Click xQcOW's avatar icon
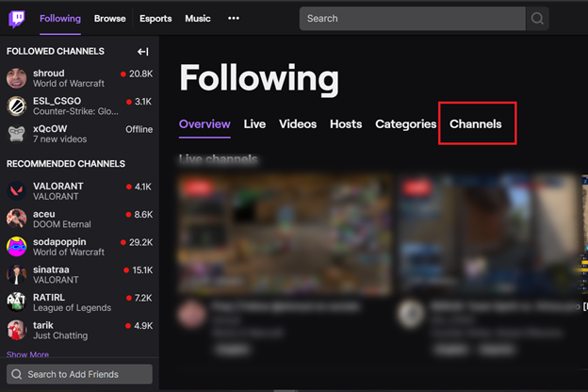This screenshot has height=392, width=588. click(x=17, y=134)
